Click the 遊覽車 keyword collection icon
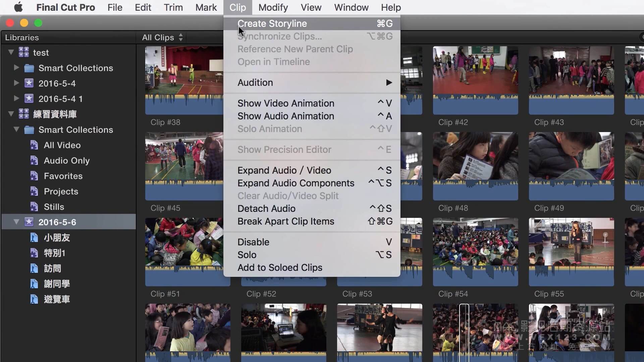The width and height of the screenshot is (644, 362). click(34, 299)
